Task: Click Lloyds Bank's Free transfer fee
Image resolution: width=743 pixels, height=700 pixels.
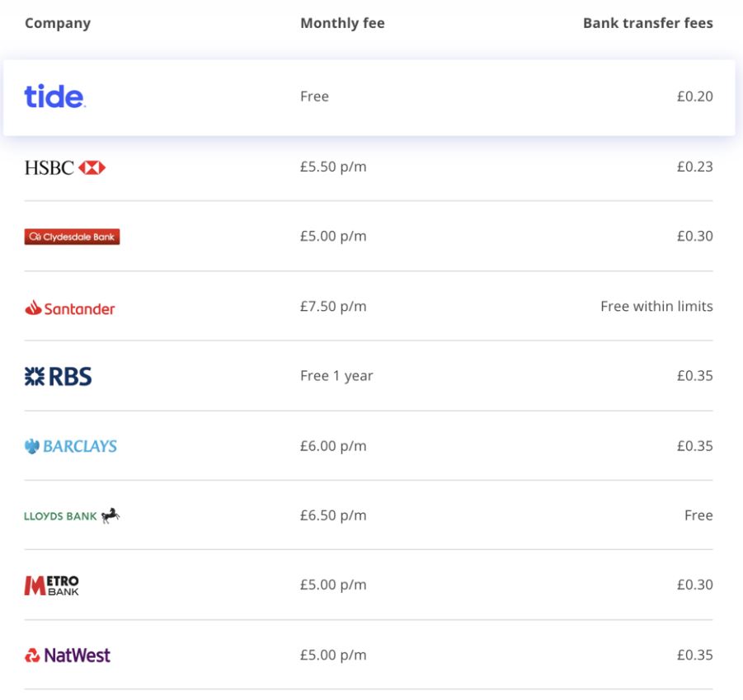Action: click(698, 515)
